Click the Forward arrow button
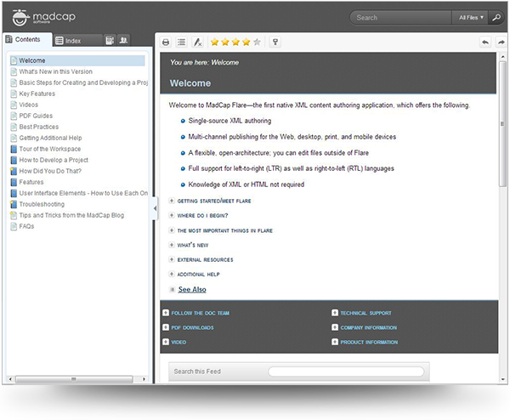510x420 pixels. point(501,43)
